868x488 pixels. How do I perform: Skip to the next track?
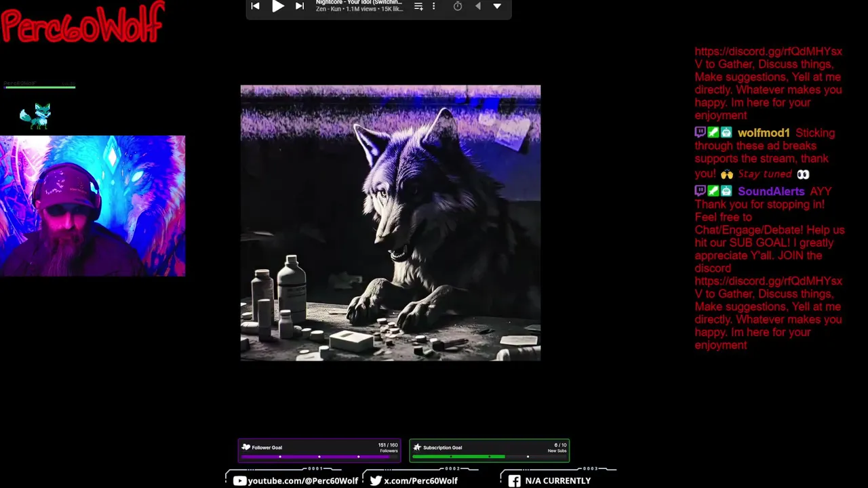[300, 6]
